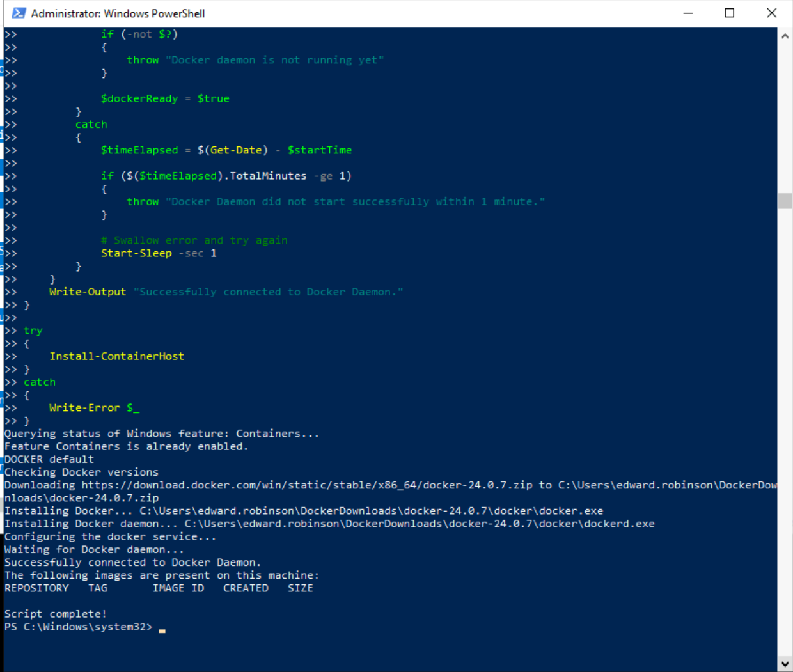
Task: Click the 'Installing Docker daemon...' dockerd.exe line
Action: pos(329,524)
